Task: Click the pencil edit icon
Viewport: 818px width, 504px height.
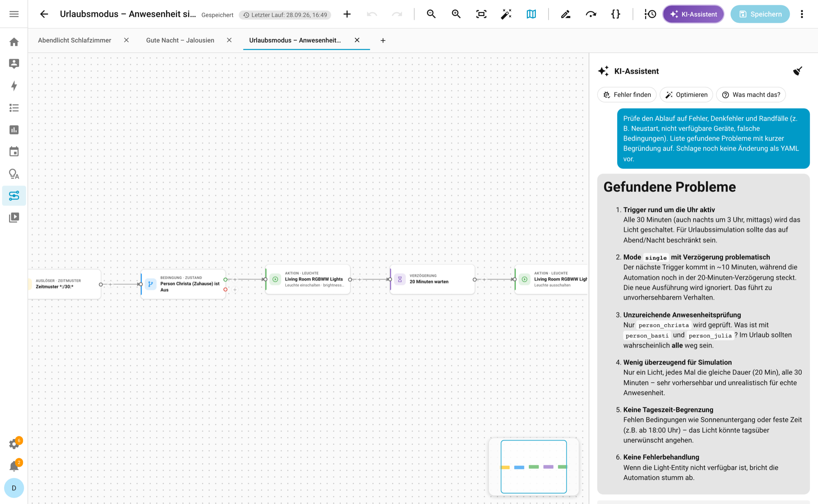Action: click(566, 14)
